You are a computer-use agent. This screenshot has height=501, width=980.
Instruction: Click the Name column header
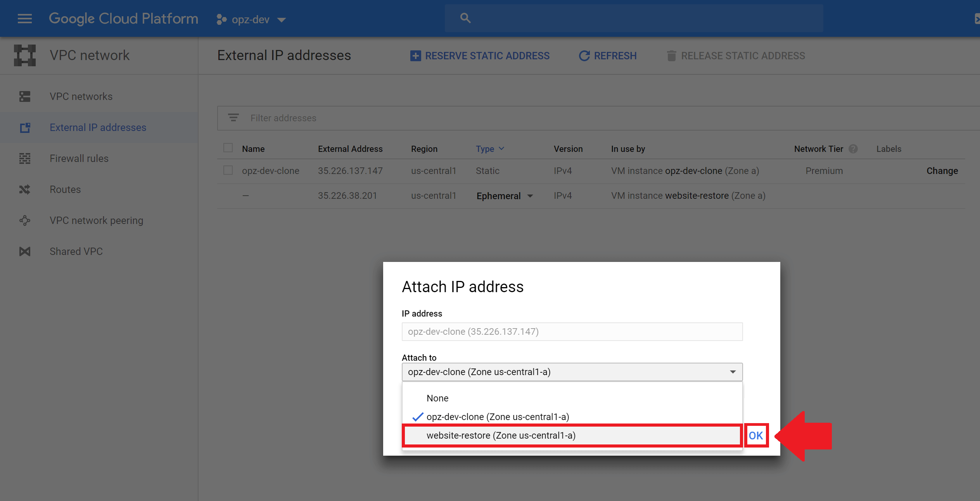pos(253,149)
